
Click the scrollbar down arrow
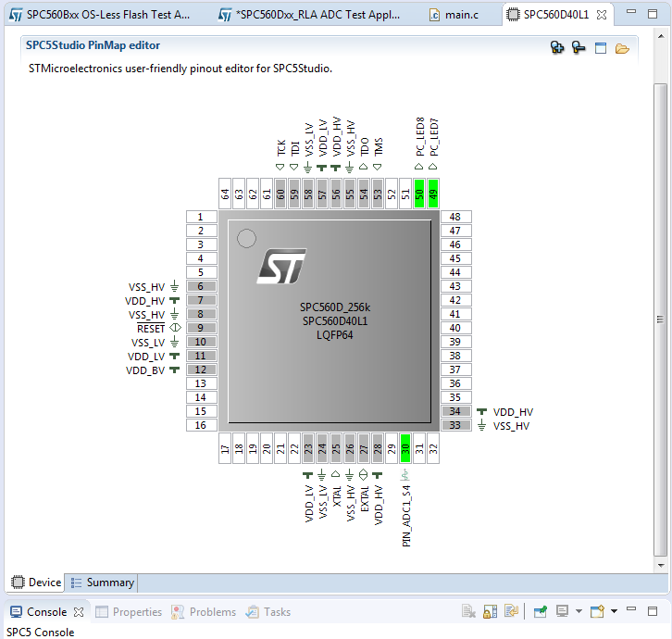coord(660,565)
